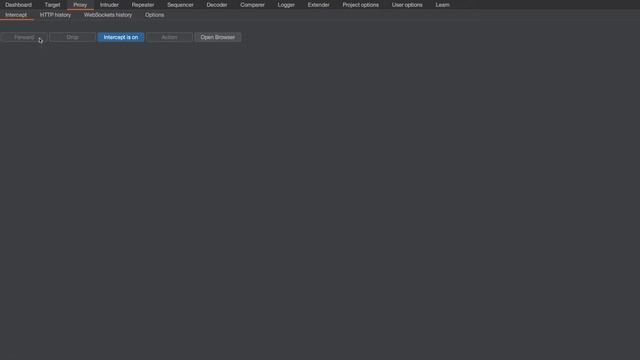The image size is (640, 360).
Task: Select the Intercept sub-tab
Action: point(16,15)
